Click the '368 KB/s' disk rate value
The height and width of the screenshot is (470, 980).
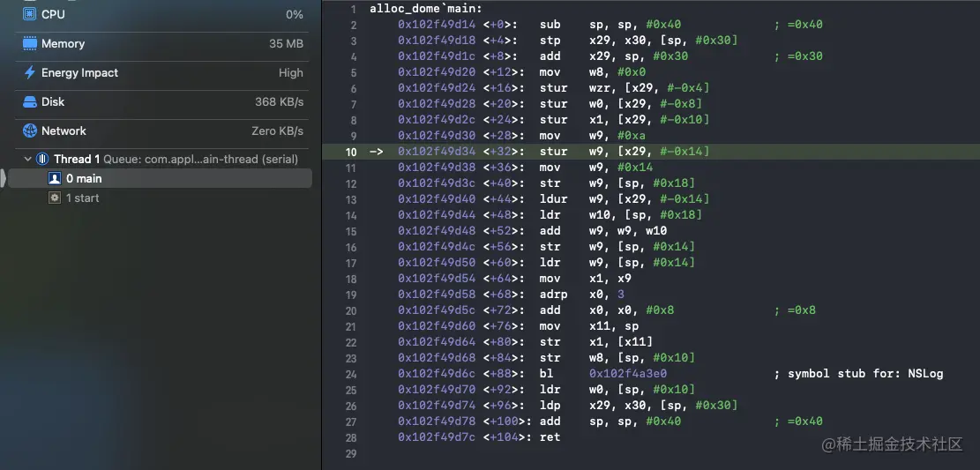(279, 101)
